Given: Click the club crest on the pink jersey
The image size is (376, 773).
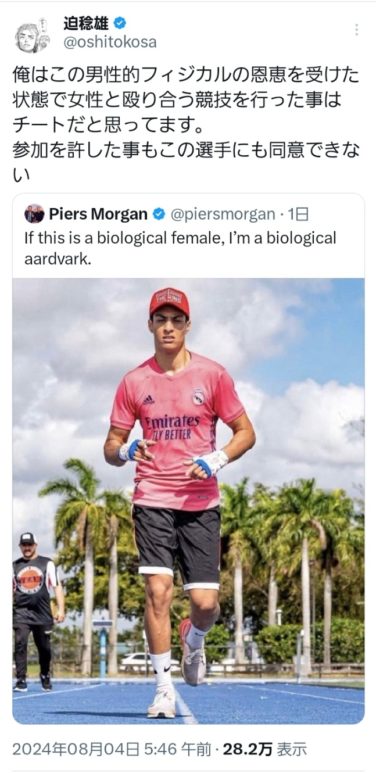Looking at the screenshot, I should (198, 397).
